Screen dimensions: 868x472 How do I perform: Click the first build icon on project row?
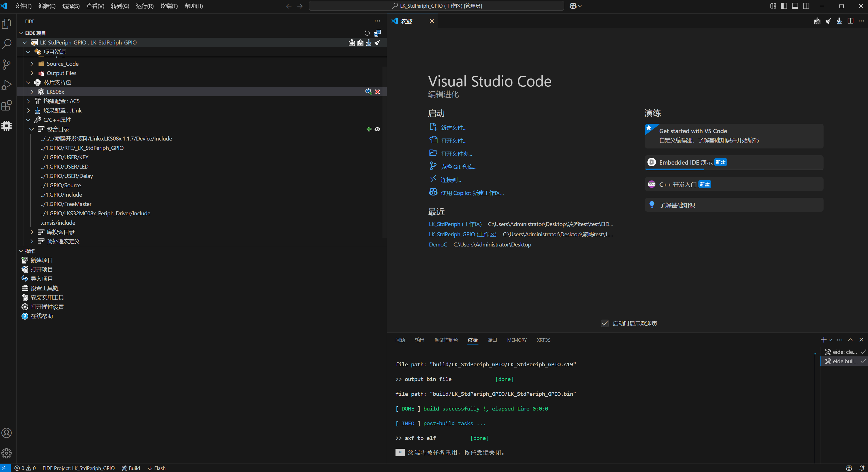click(352, 42)
